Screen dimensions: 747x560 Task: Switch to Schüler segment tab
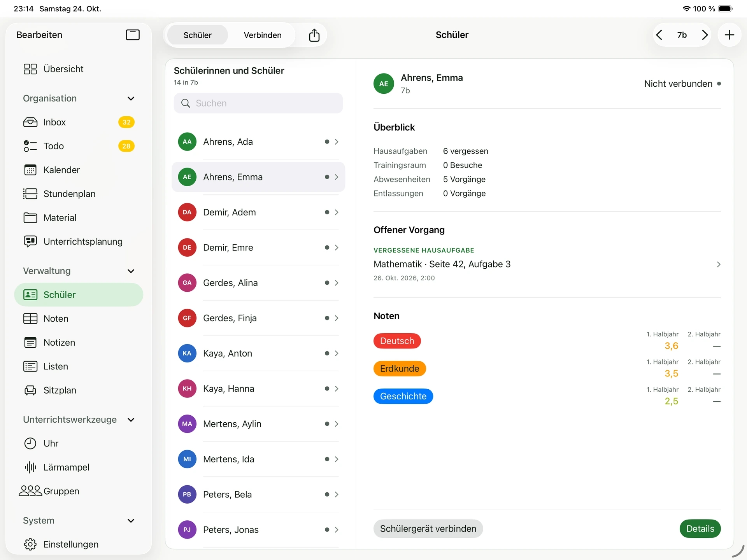[x=197, y=35]
